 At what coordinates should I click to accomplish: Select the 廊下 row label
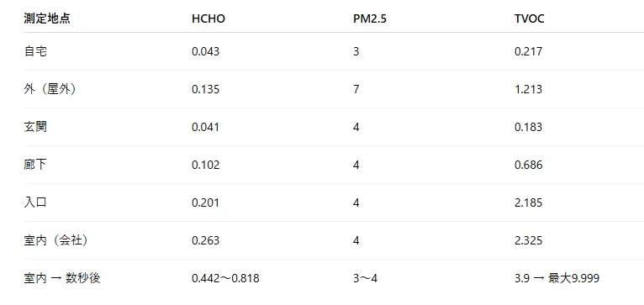pos(35,165)
